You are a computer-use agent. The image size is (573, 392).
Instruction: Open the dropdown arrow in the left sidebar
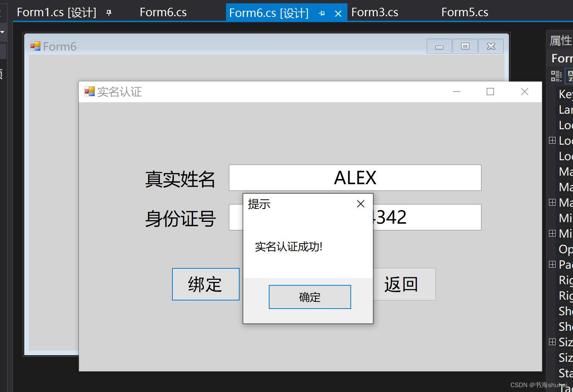[x=2, y=32]
